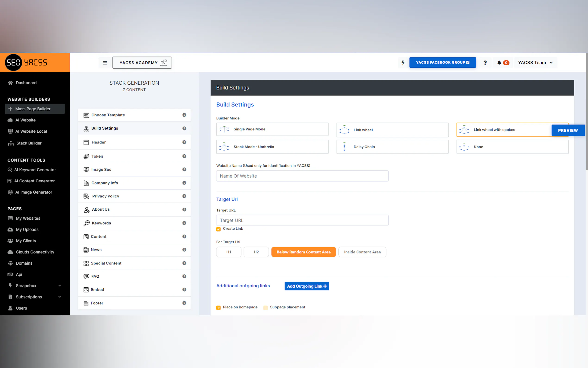The width and height of the screenshot is (588, 368).
Task: Toggle Place on homepage checkbox
Action: pos(218,308)
